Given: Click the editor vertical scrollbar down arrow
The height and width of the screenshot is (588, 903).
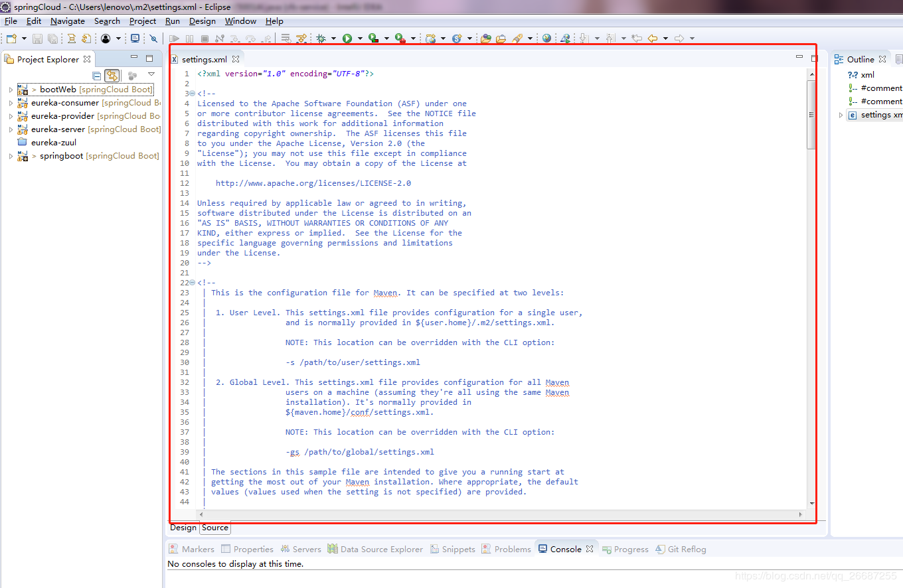Looking at the screenshot, I should pyautogui.click(x=811, y=504).
